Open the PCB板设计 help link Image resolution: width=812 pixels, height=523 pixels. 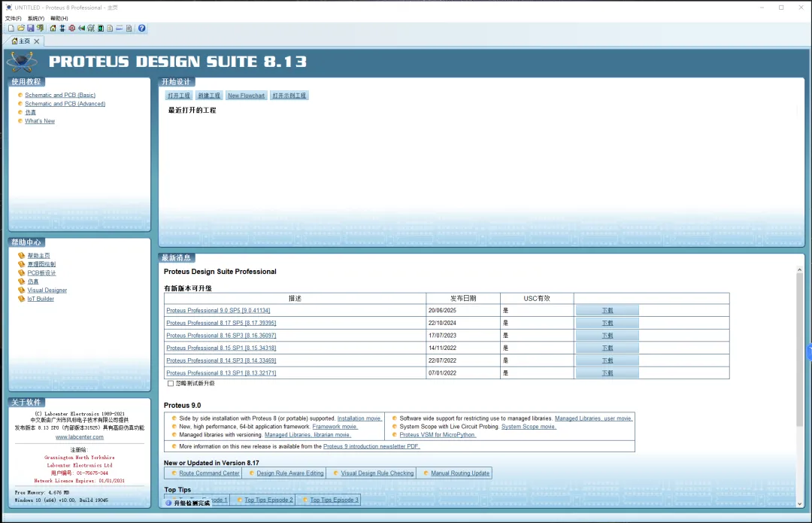pos(41,272)
